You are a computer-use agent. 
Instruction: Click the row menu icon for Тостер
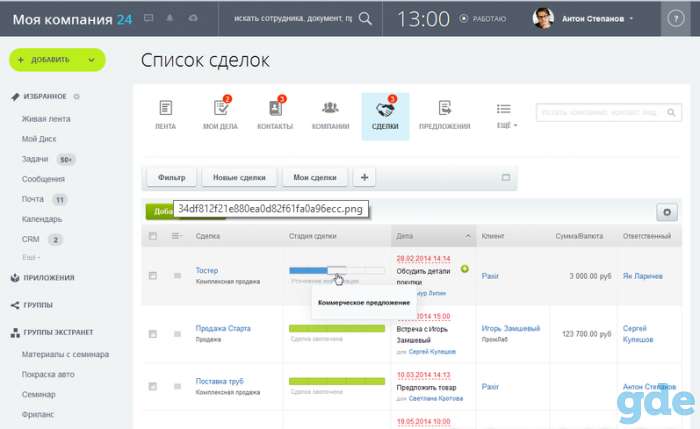pos(177,276)
